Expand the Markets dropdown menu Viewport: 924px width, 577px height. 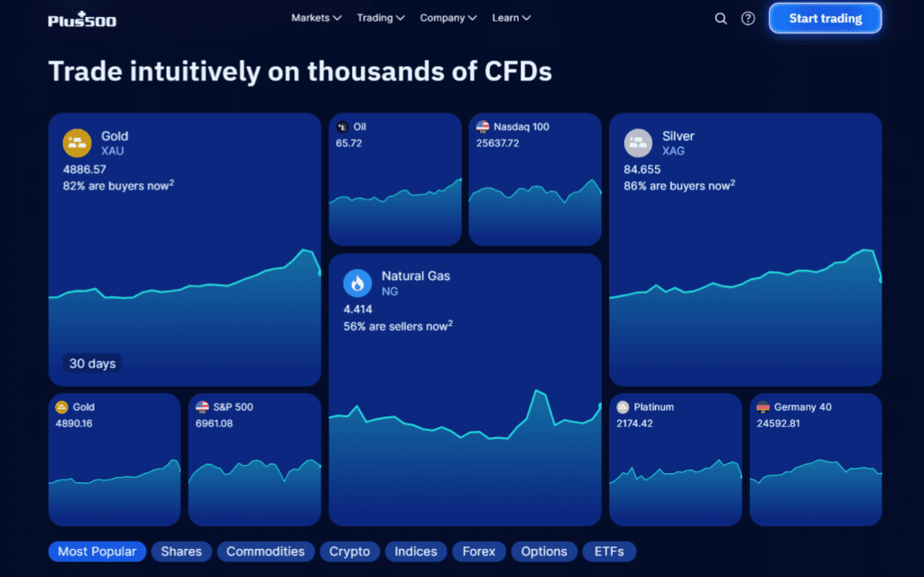click(316, 18)
